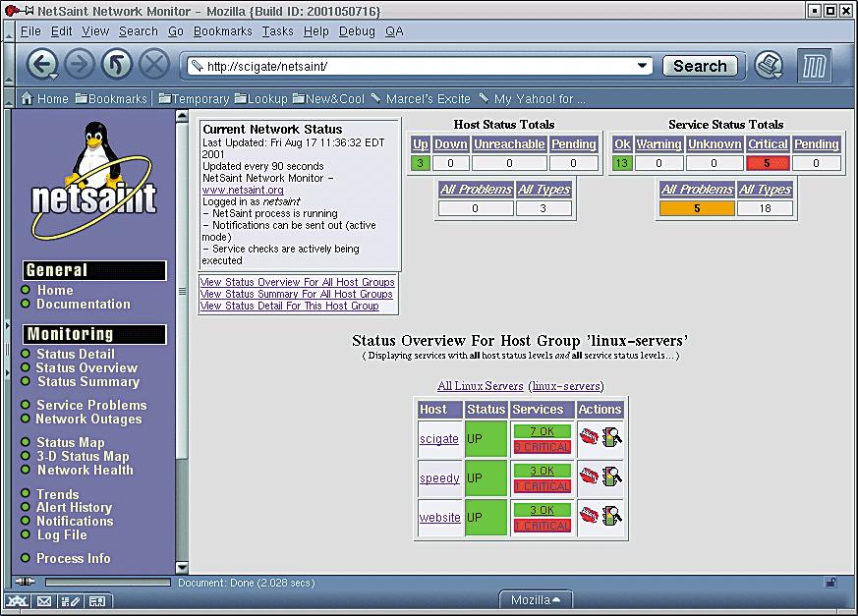Open the Mozilla taskbar popup tab
This screenshot has height=616, width=858.
[536, 599]
